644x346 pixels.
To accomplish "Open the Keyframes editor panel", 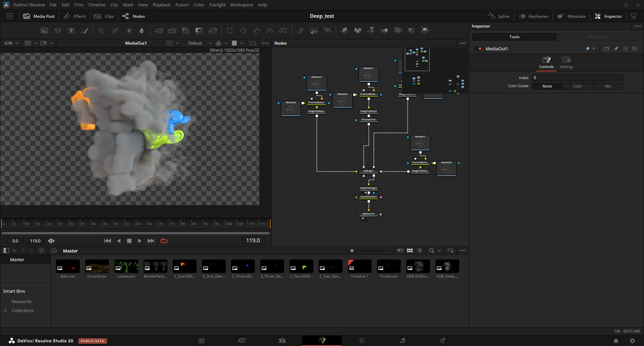I will pyautogui.click(x=533, y=16).
